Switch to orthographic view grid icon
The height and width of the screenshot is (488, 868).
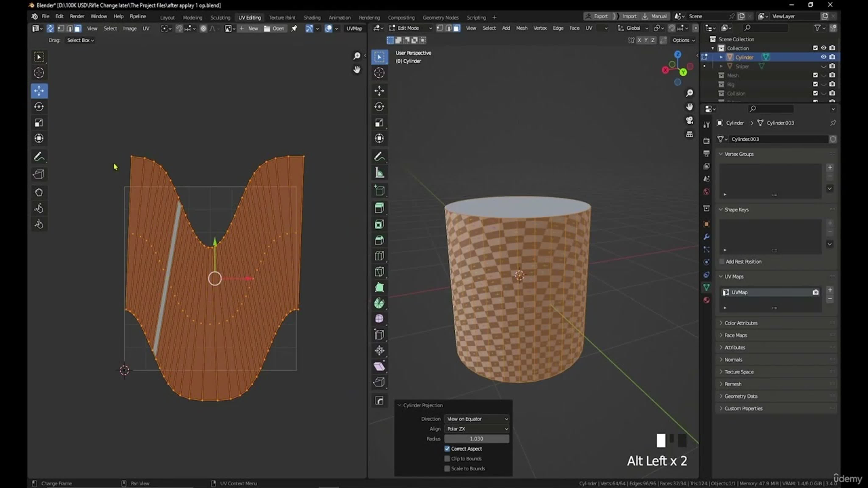tap(690, 134)
